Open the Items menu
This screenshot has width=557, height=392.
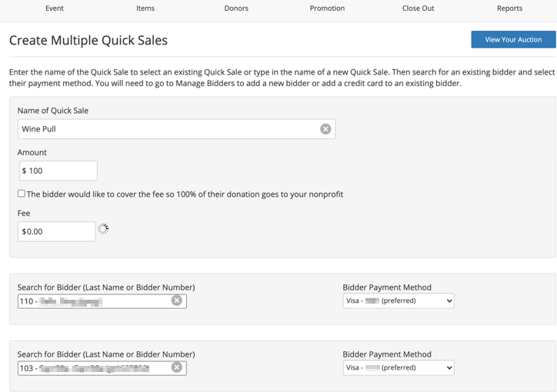click(145, 8)
